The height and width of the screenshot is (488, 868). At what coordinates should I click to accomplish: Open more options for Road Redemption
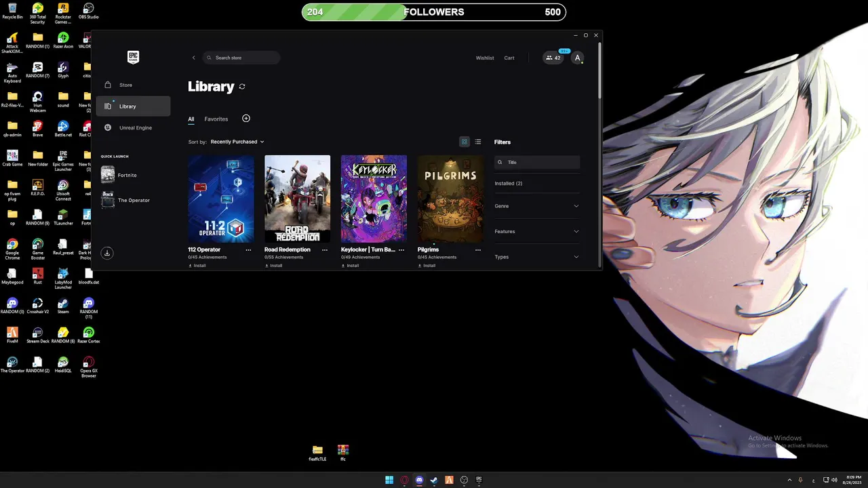[325, 250]
